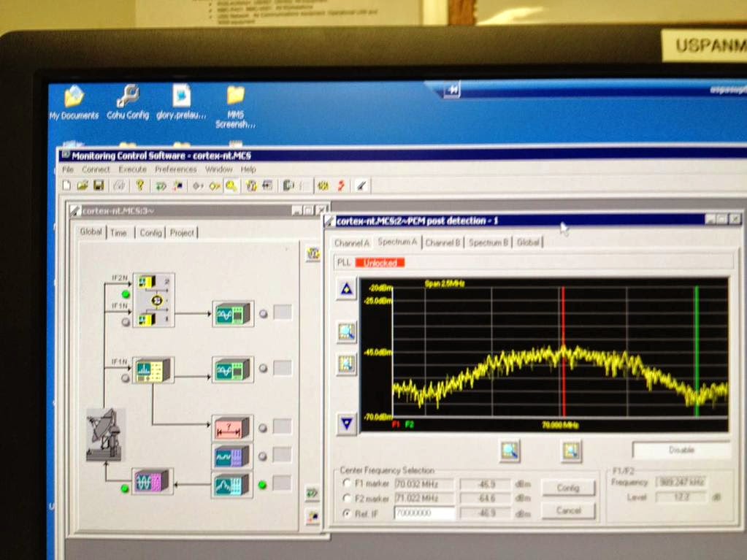Open the Channel A tab
Screen dimensions: 747x560
[x=351, y=243]
